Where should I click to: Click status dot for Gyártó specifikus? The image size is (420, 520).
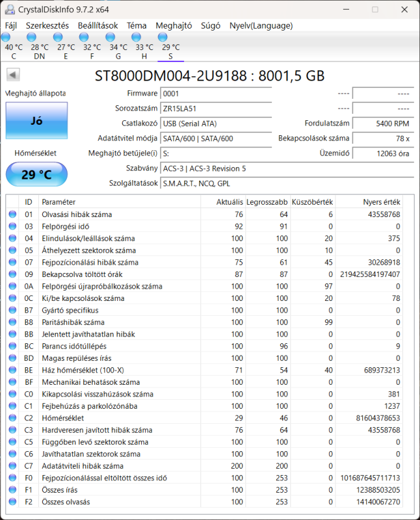12,310
